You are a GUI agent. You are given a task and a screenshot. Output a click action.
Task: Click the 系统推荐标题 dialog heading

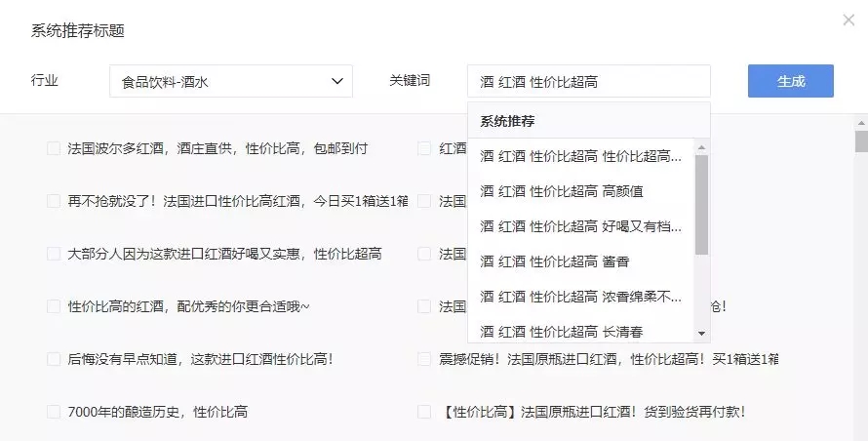click(77, 30)
